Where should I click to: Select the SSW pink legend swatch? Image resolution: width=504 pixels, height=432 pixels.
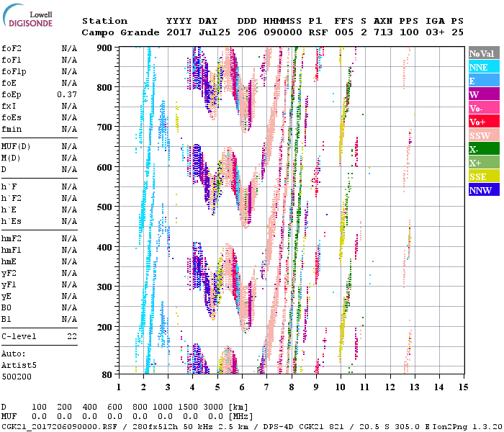[x=483, y=135]
